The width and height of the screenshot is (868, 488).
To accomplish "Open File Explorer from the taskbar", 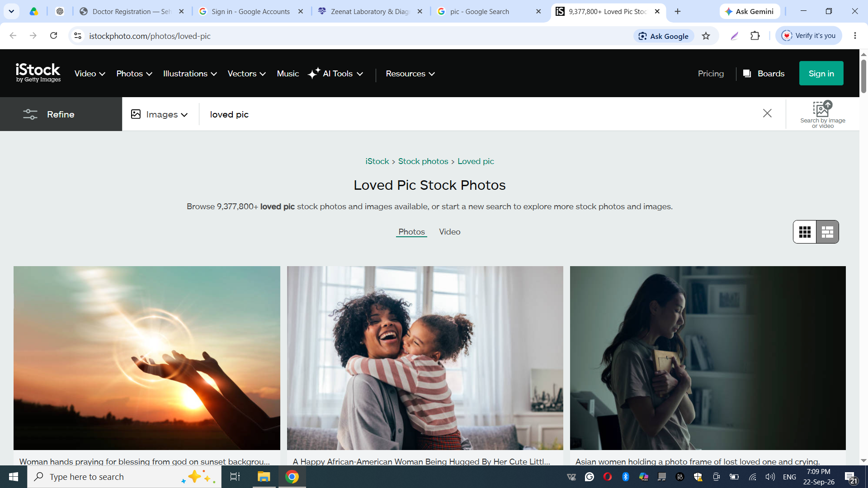I will click(264, 477).
